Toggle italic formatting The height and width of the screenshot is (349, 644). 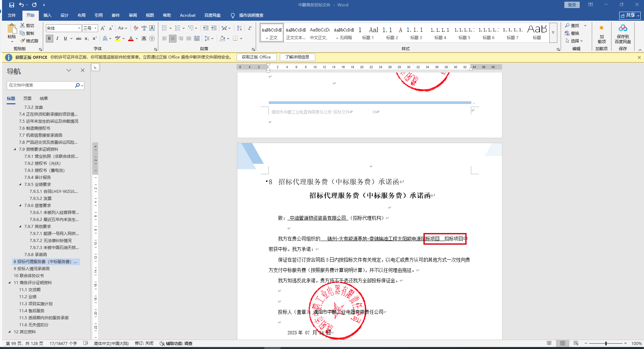(57, 38)
